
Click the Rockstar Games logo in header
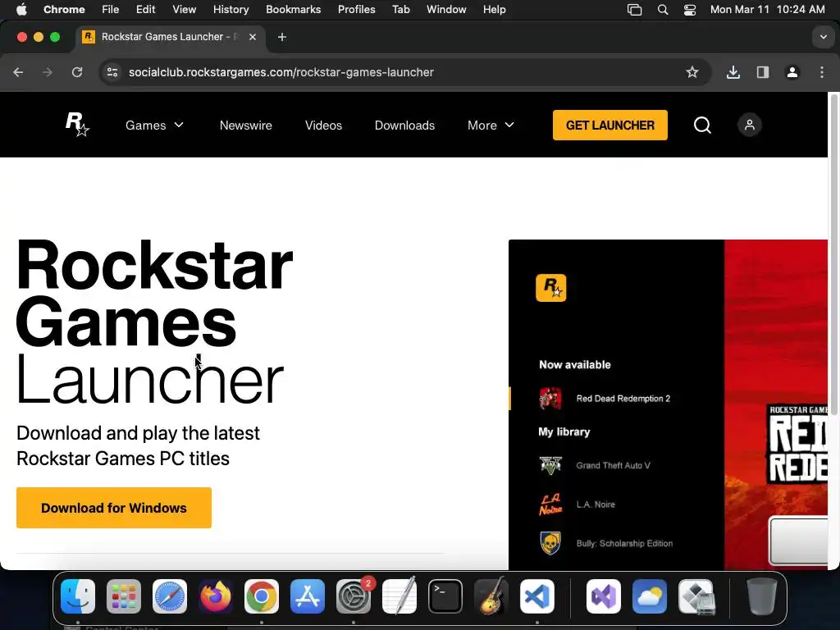pos(77,125)
